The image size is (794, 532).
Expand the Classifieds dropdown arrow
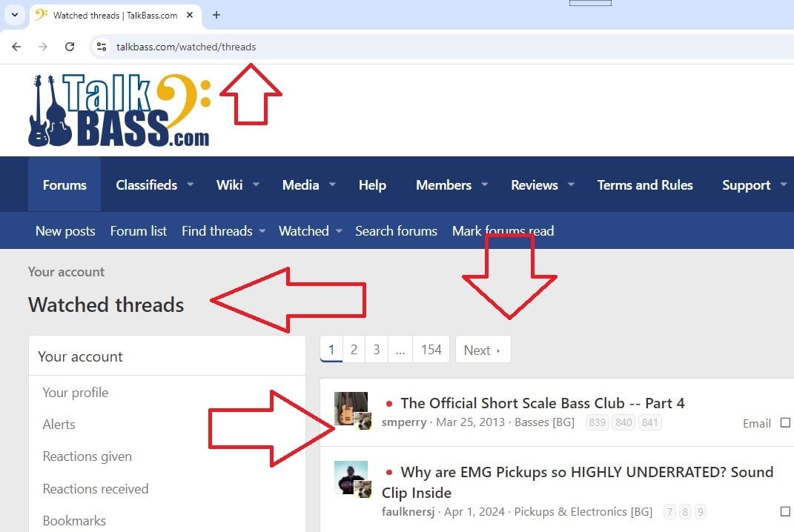(191, 184)
